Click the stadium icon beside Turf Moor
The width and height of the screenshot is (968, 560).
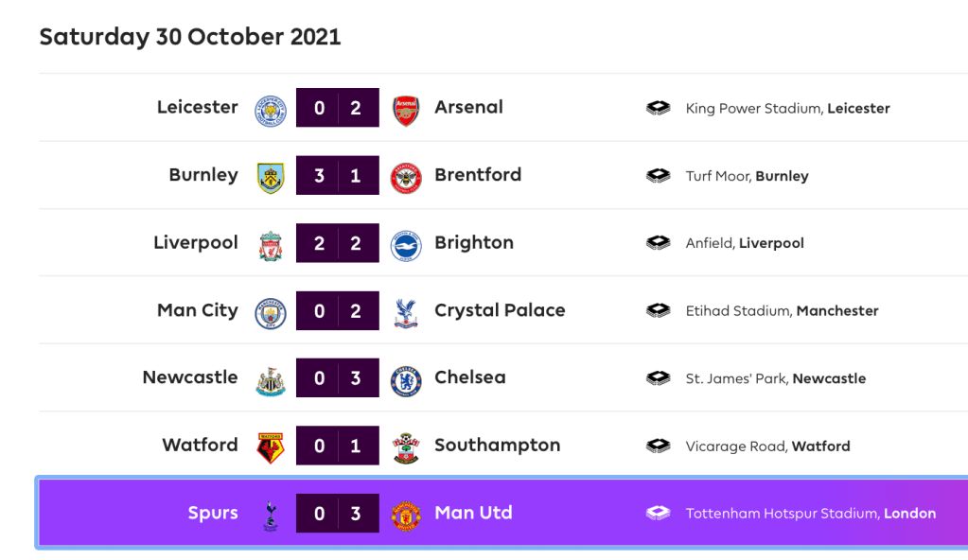[659, 176]
